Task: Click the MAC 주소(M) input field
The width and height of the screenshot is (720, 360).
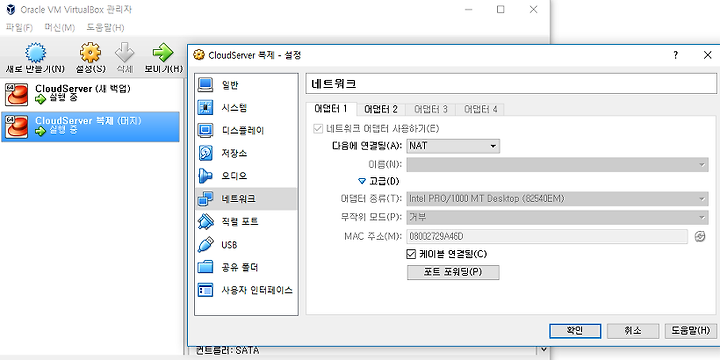Action: [x=547, y=236]
